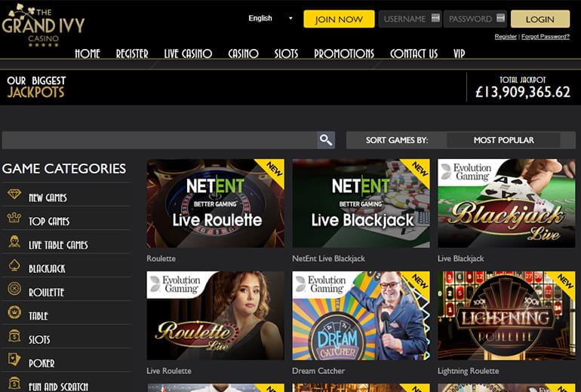Image resolution: width=581 pixels, height=392 pixels.
Task: Click the total jackpot amount £13,909,365.62
Action: tap(523, 92)
